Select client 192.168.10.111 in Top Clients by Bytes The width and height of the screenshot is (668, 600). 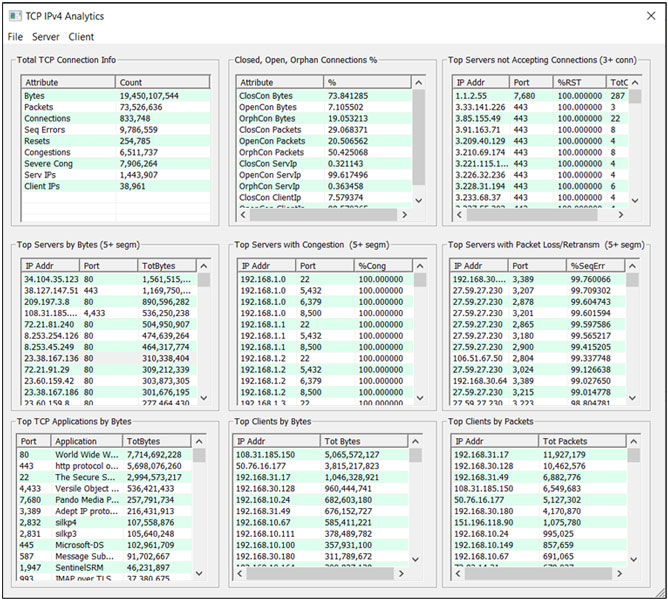click(x=321, y=534)
